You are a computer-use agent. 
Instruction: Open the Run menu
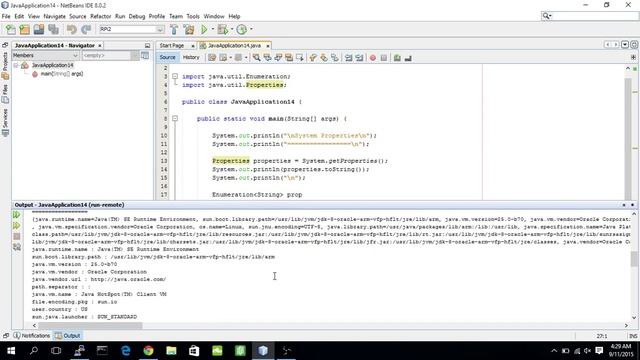(x=120, y=16)
